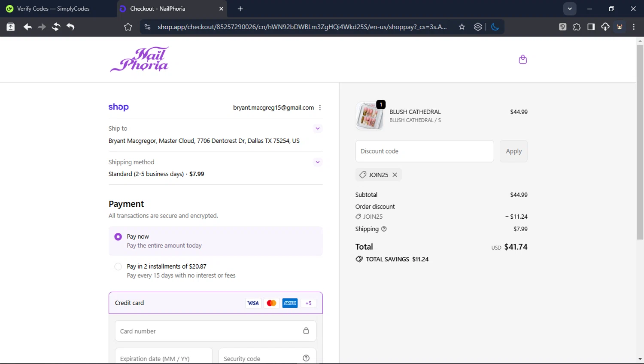Screen dimensions: 644x364
Task: Click the share/upload icon in toolbar
Action: coord(11,27)
